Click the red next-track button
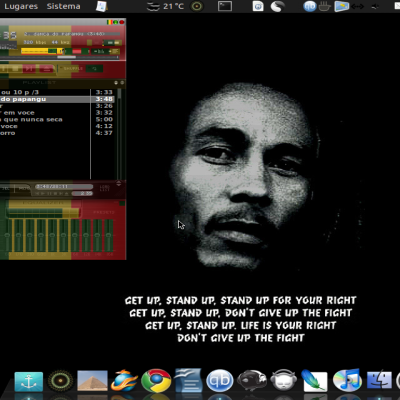This screenshot has width=400, height=400. 29,69
